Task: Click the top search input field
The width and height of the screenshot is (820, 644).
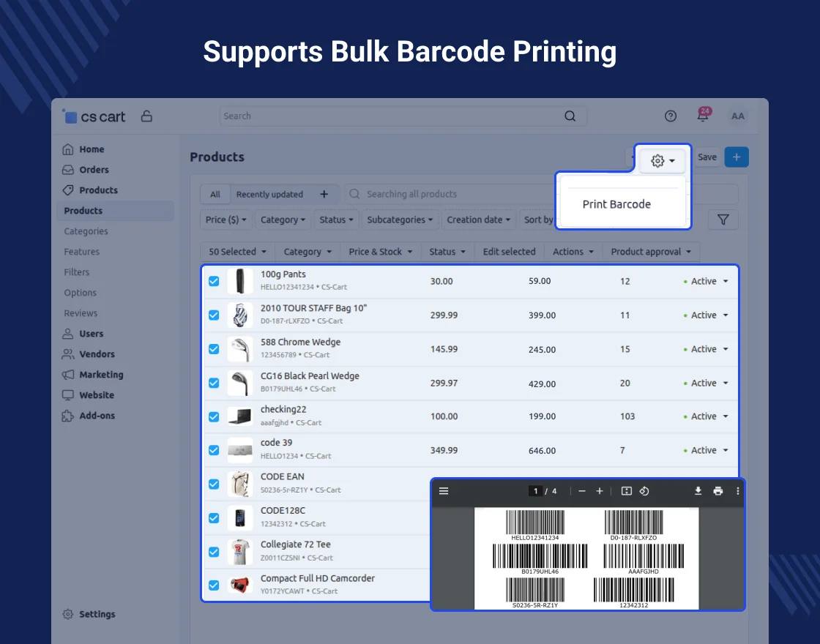Action: [392, 116]
